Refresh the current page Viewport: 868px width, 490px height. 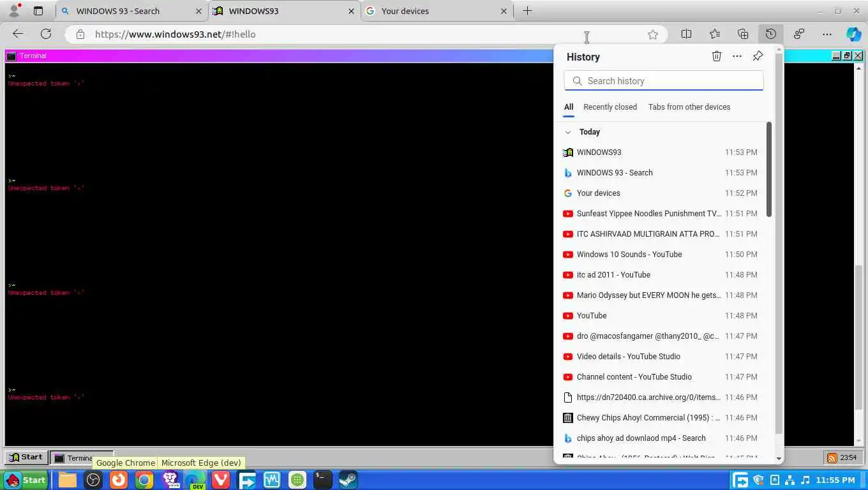(x=46, y=34)
